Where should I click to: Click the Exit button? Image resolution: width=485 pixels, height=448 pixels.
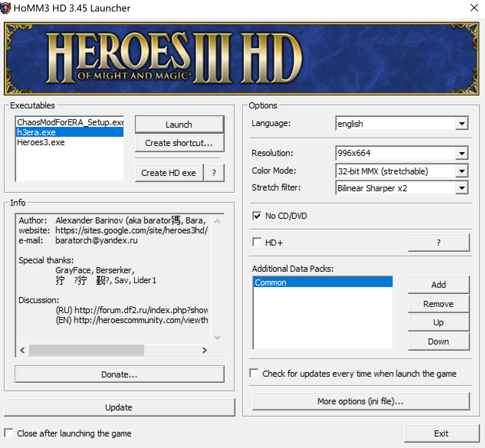point(442,433)
